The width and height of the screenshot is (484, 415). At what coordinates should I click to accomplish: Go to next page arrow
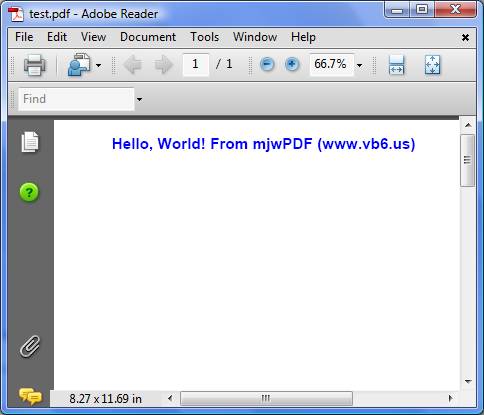(x=164, y=65)
